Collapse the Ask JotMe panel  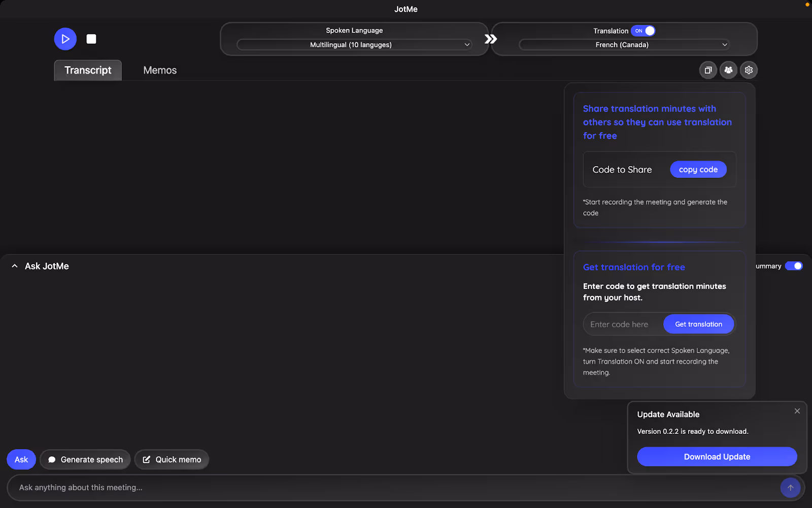(14, 266)
